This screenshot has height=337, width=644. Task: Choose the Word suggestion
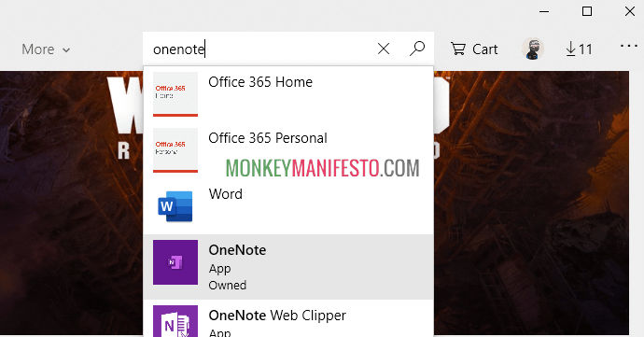click(x=288, y=206)
